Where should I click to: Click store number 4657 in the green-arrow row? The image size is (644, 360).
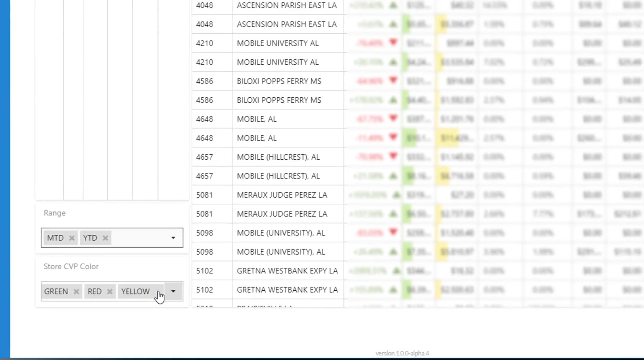pos(204,176)
